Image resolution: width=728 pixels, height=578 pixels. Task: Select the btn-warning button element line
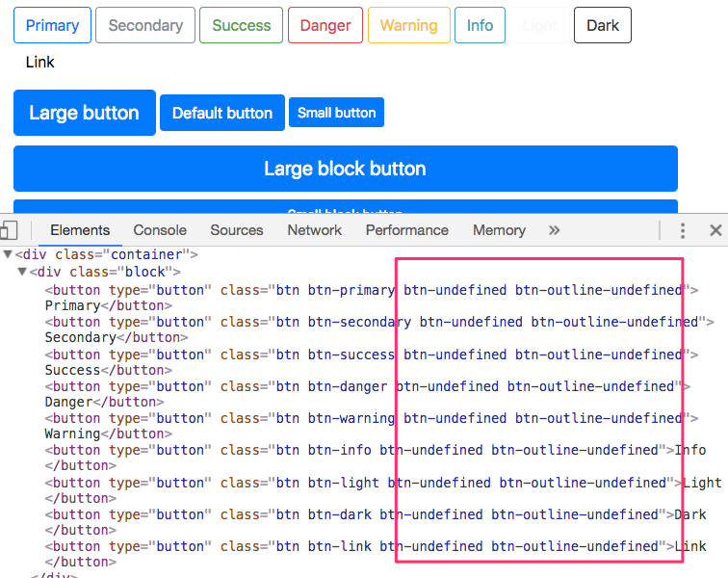coord(372,418)
